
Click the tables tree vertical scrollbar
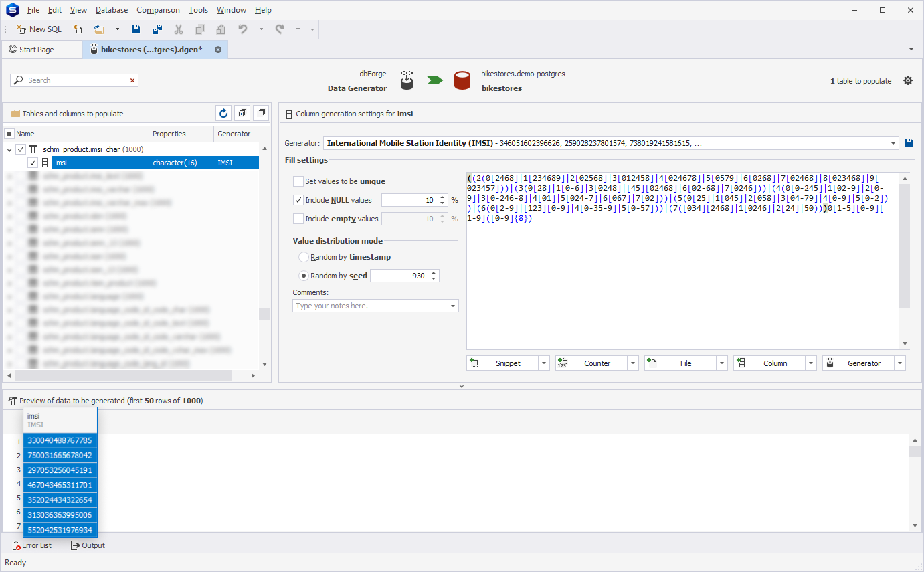pos(264,314)
